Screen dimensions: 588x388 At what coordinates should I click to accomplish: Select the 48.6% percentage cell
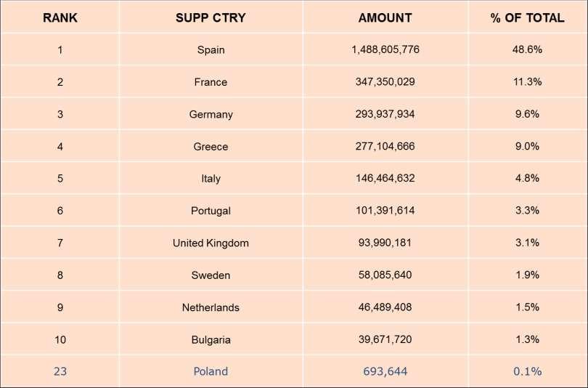pos(527,49)
